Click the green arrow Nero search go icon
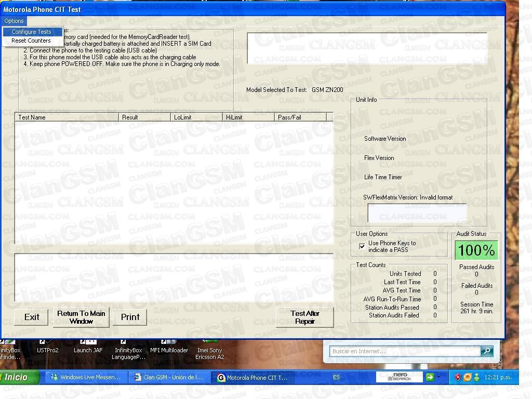 pos(430,377)
